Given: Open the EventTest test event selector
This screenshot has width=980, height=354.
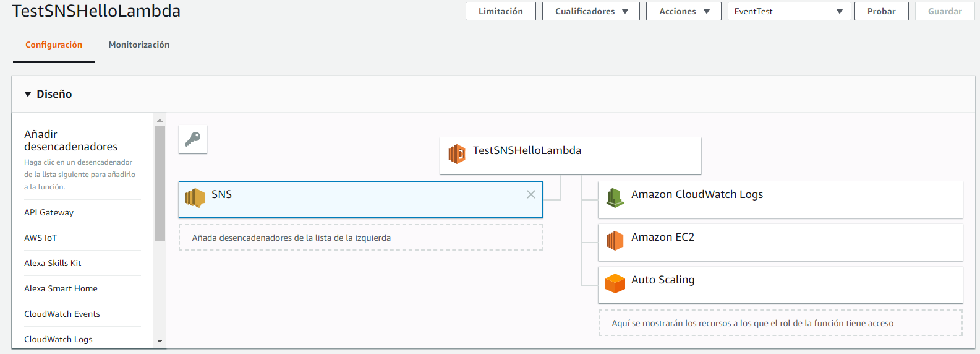Looking at the screenshot, I should [x=789, y=11].
